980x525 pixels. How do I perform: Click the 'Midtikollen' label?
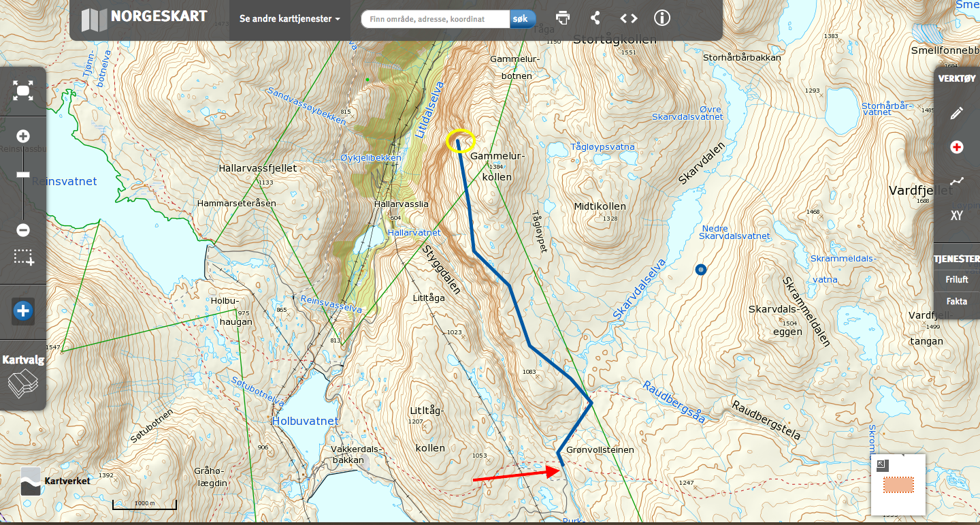click(x=600, y=206)
